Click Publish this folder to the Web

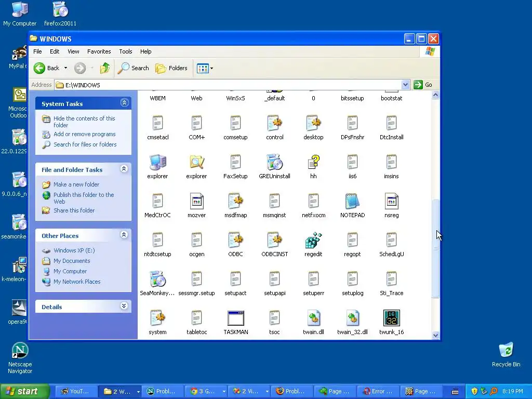pyautogui.click(x=84, y=198)
